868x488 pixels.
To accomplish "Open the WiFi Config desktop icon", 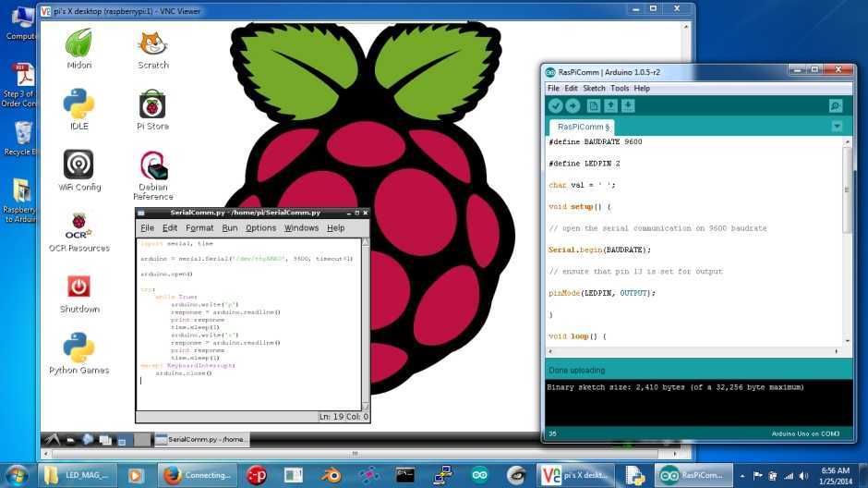I will (79, 170).
